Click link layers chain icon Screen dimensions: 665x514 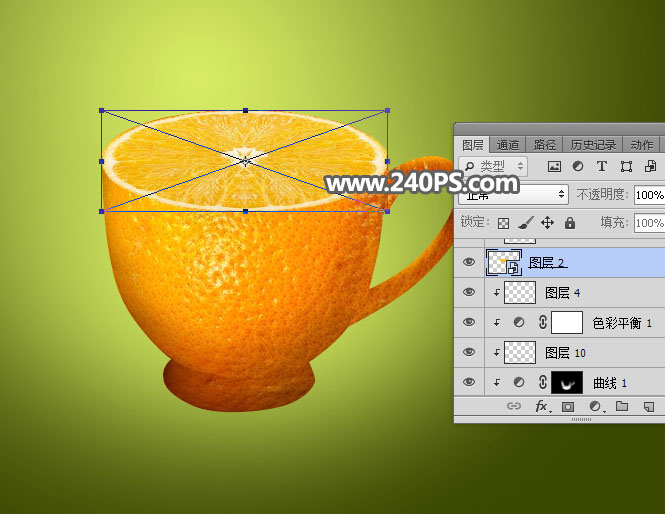(514, 406)
